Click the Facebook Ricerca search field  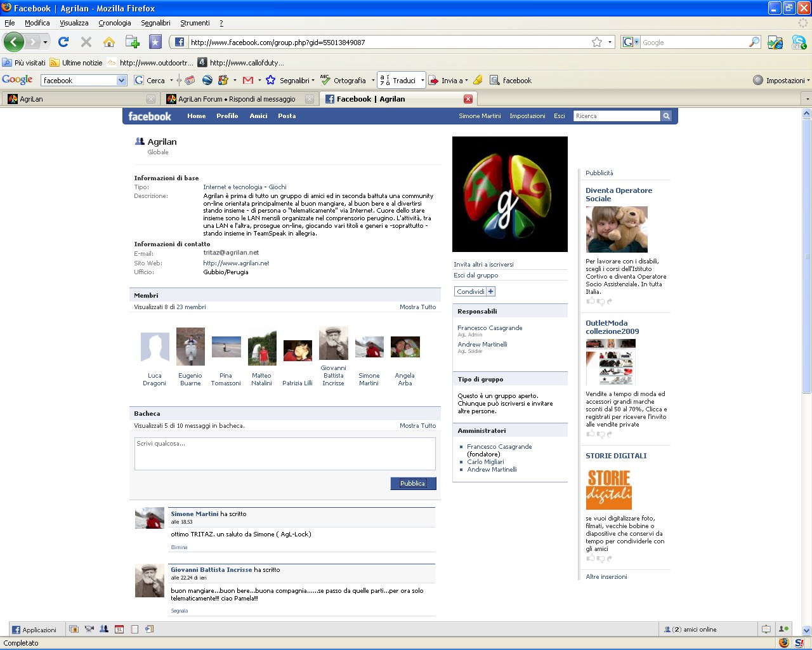pos(617,116)
